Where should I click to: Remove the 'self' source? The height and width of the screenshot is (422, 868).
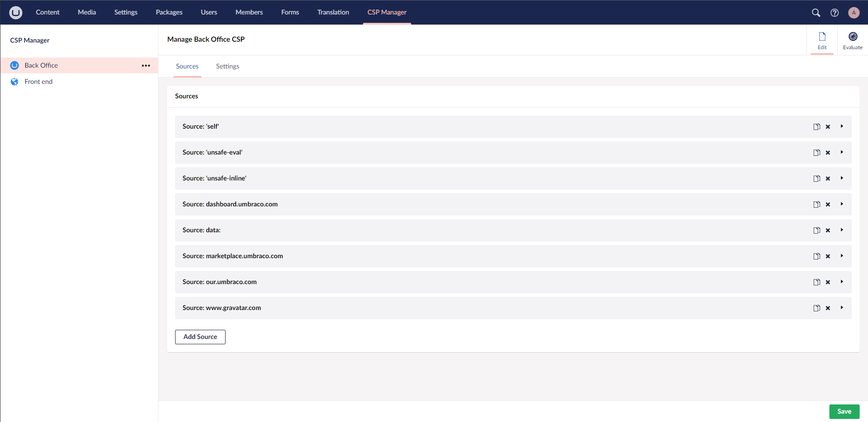(828, 127)
